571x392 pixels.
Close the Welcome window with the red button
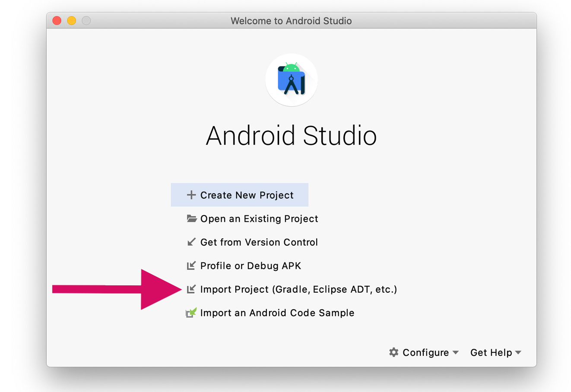coord(57,20)
